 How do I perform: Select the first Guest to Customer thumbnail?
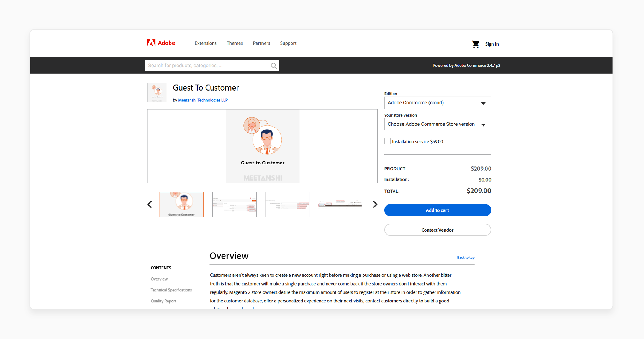click(x=182, y=205)
